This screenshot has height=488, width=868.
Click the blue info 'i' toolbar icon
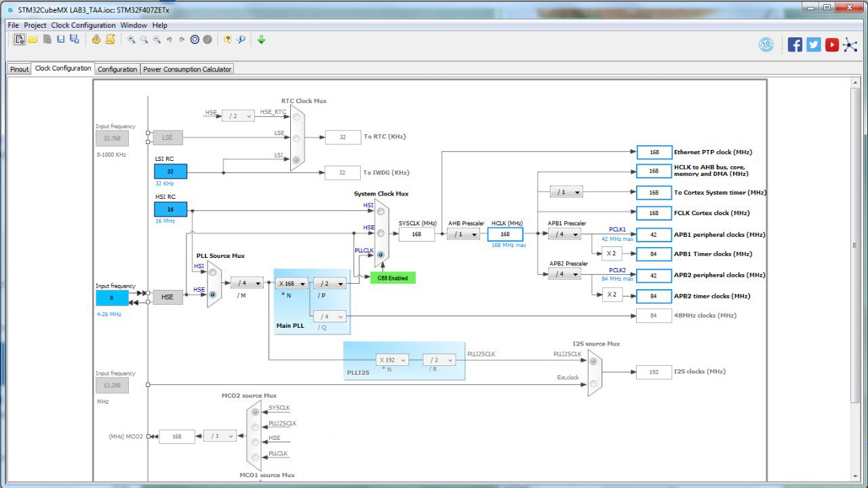pos(241,39)
